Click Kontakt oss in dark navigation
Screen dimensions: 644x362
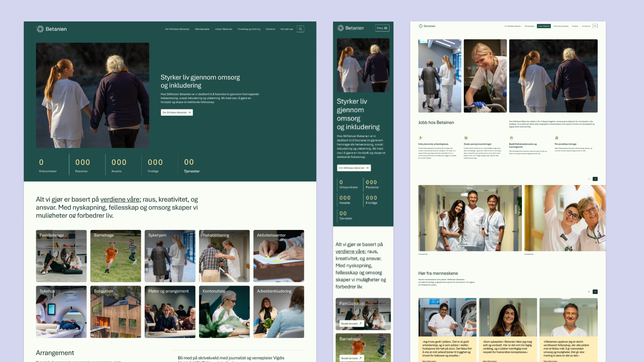pos(287,29)
